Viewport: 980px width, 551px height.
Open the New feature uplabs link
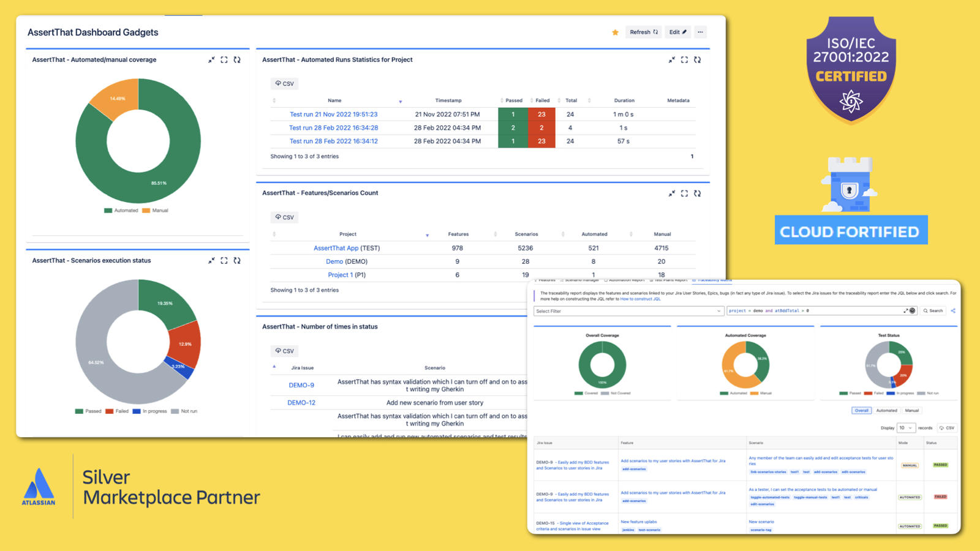pos(639,522)
